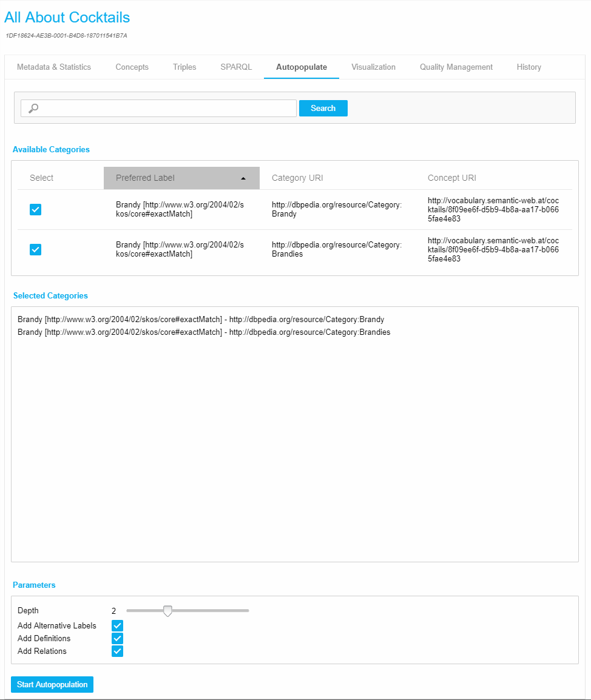Open the Quality Management tab

tap(456, 67)
